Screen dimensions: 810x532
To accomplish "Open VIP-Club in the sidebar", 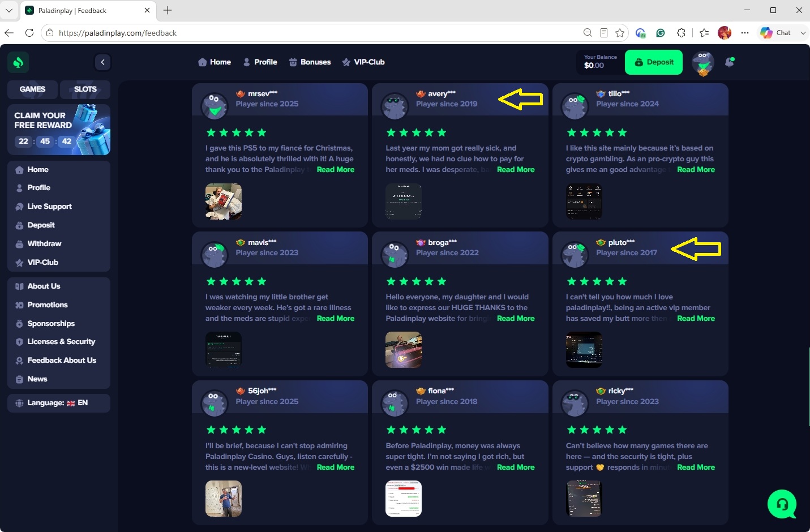I will [59, 263].
